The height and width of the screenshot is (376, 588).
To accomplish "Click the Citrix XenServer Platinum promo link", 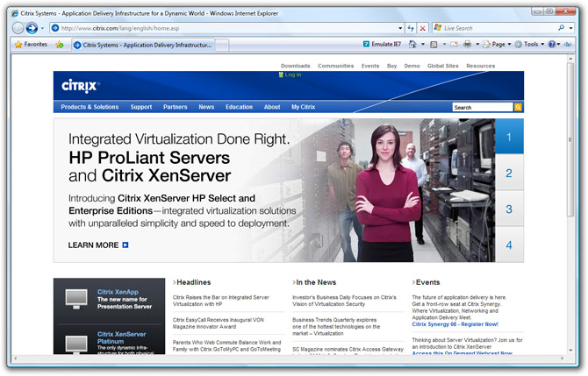I will [x=121, y=337].
